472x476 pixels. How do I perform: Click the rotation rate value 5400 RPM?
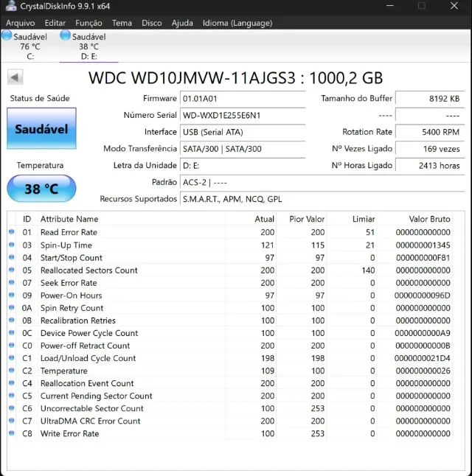pyautogui.click(x=430, y=132)
